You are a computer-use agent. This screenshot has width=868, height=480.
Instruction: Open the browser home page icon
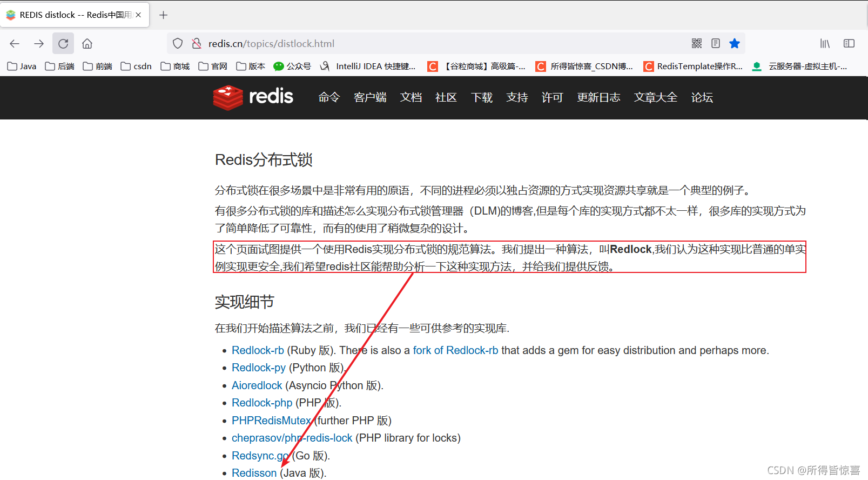tap(87, 44)
